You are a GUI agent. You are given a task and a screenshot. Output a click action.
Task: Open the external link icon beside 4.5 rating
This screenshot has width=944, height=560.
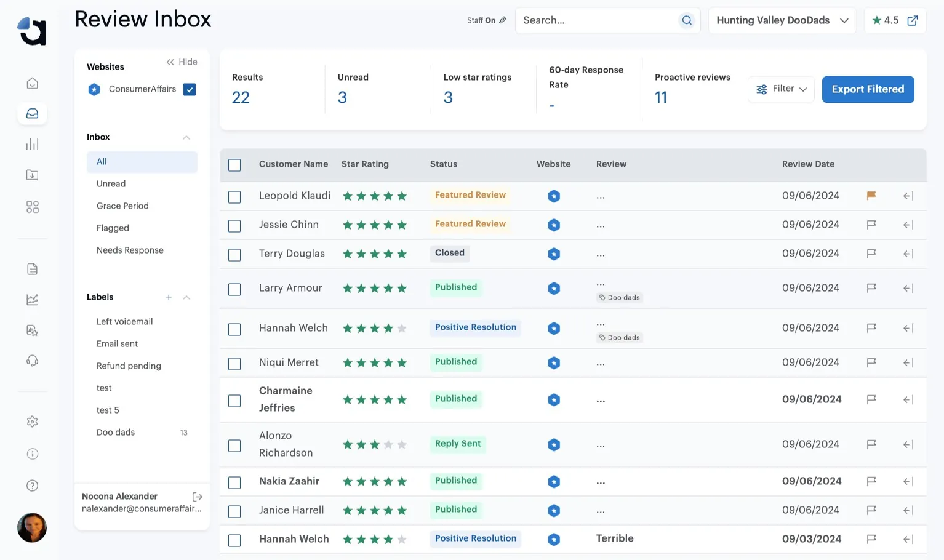tap(913, 20)
